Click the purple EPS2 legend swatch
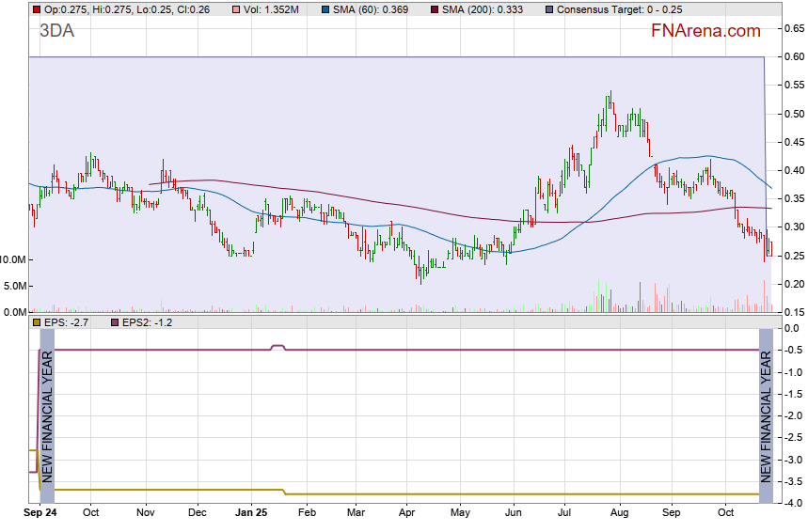 click(116, 322)
